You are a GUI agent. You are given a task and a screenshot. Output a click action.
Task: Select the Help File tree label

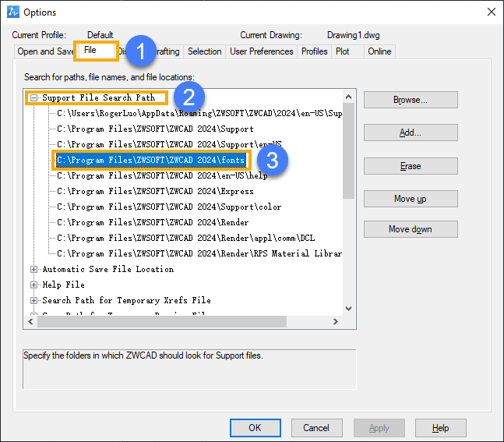click(x=64, y=285)
